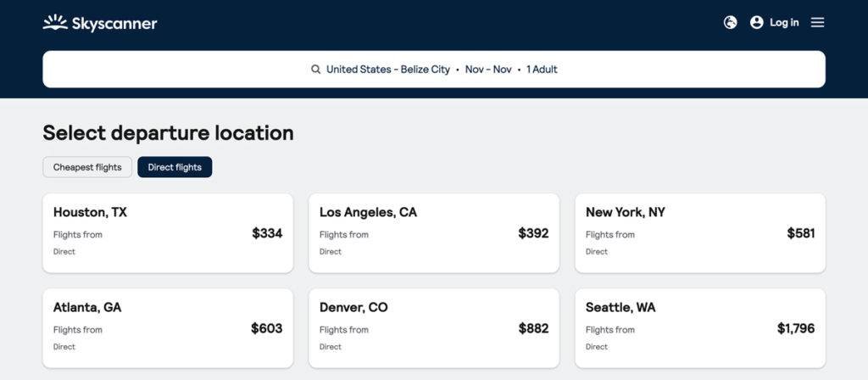The width and height of the screenshot is (868, 380).
Task: Click the Log in link
Action: [784, 23]
